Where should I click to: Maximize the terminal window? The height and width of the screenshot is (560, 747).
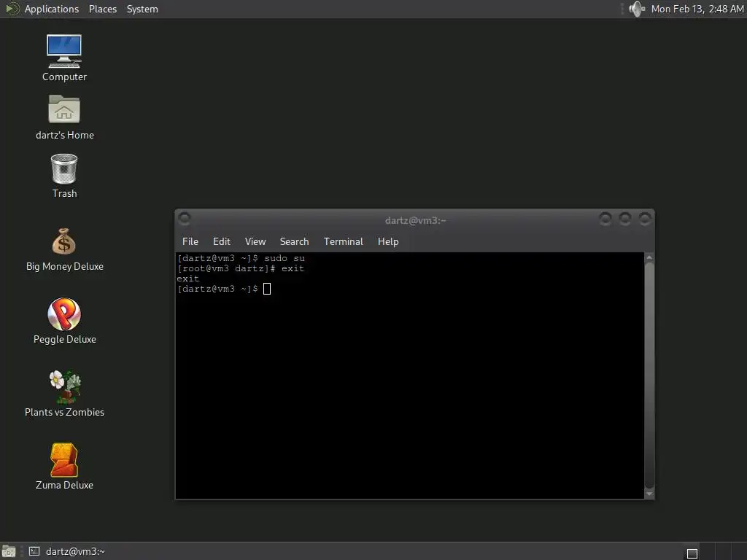click(625, 219)
